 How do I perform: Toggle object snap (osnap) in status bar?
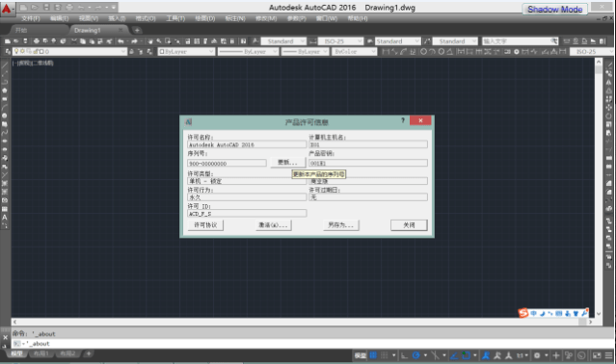(467, 355)
